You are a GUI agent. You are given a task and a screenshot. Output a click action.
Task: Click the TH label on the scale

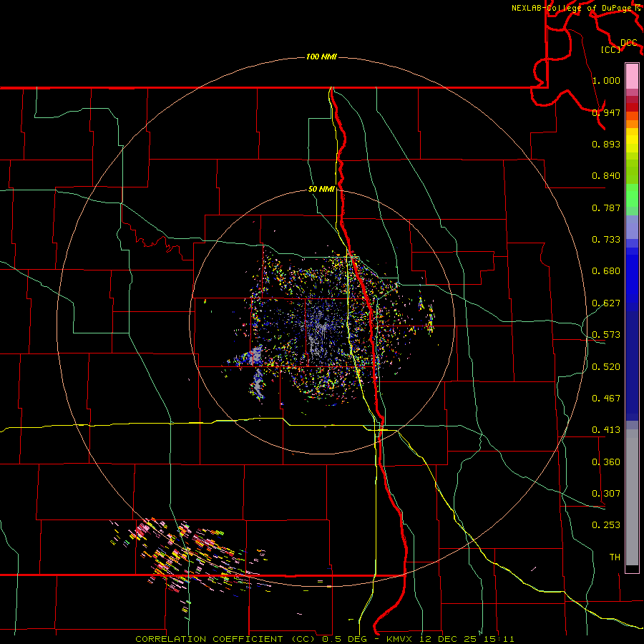pos(615,557)
